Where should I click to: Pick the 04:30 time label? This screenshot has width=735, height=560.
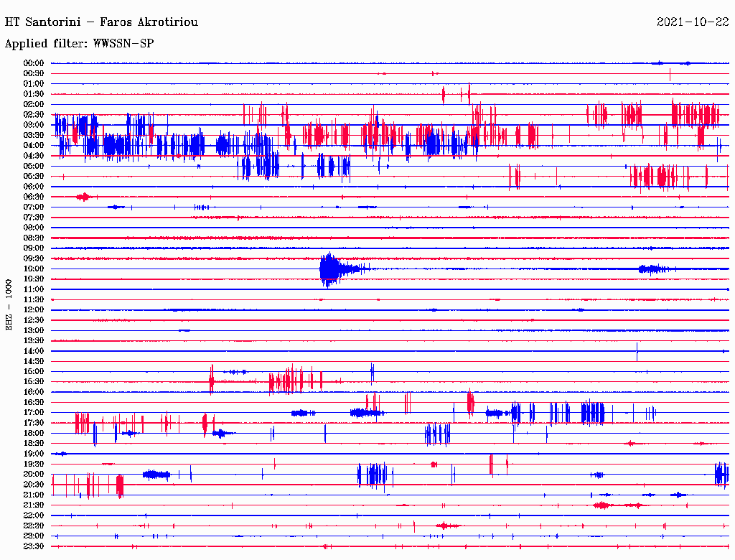click(x=34, y=156)
